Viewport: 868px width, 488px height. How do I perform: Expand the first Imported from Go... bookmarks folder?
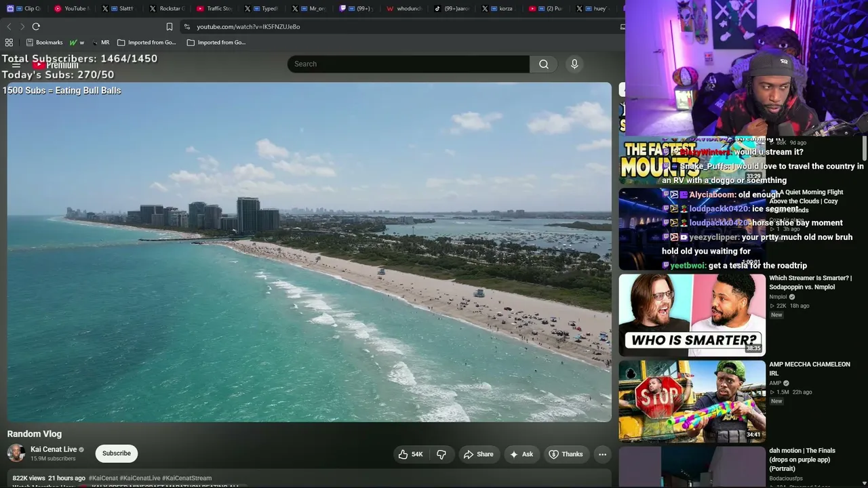pyautogui.click(x=146, y=42)
